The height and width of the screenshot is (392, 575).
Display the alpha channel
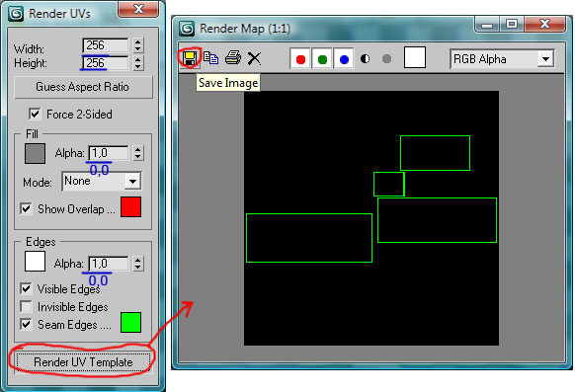[x=365, y=58]
